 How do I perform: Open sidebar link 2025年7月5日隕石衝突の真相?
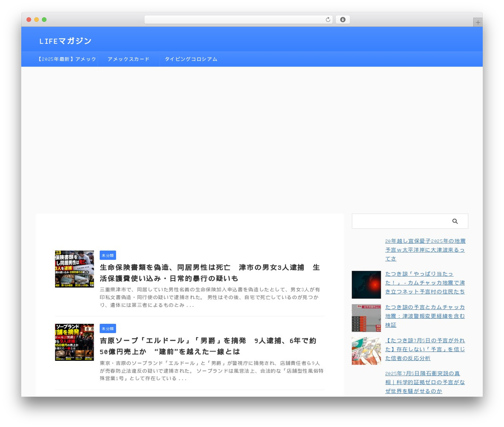(x=425, y=382)
